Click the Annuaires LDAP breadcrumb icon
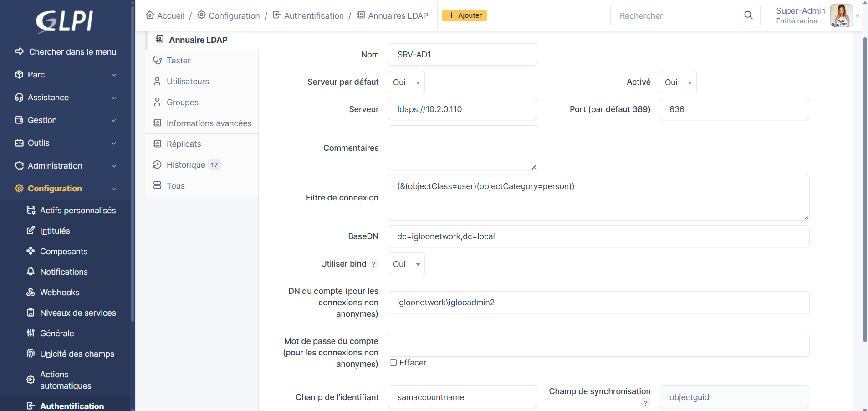This screenshot has height=411, width=868. pos(361,15)
